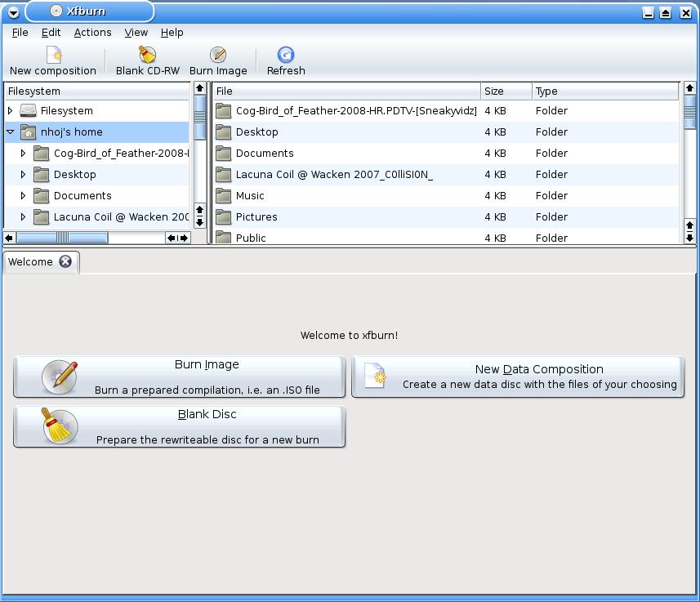Click the Pictures folder icon in file list
700x602 pixels.
pos(224,217)
